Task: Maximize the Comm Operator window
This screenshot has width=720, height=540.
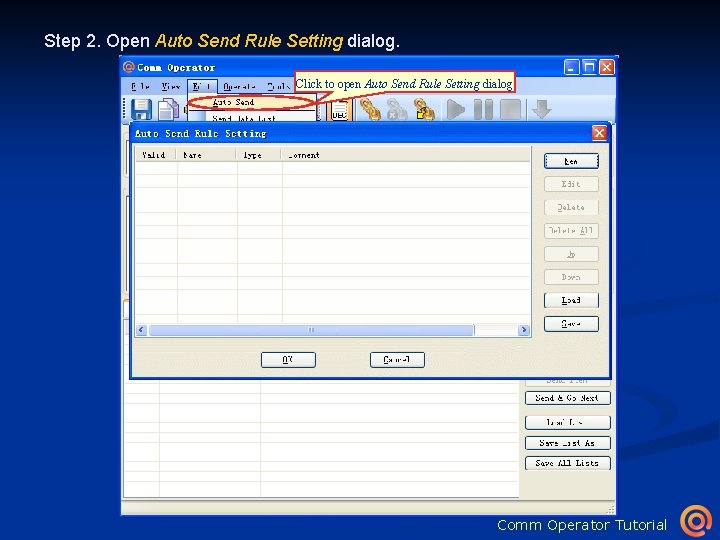Action: 589,68
